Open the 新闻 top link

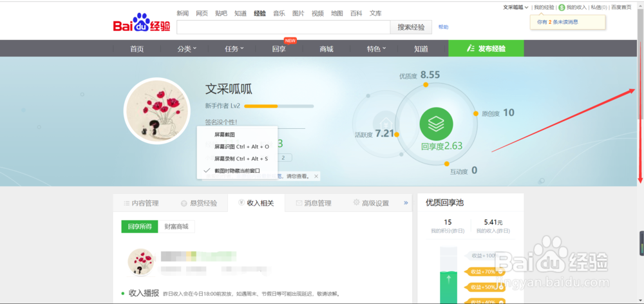[x=183, y=13]
